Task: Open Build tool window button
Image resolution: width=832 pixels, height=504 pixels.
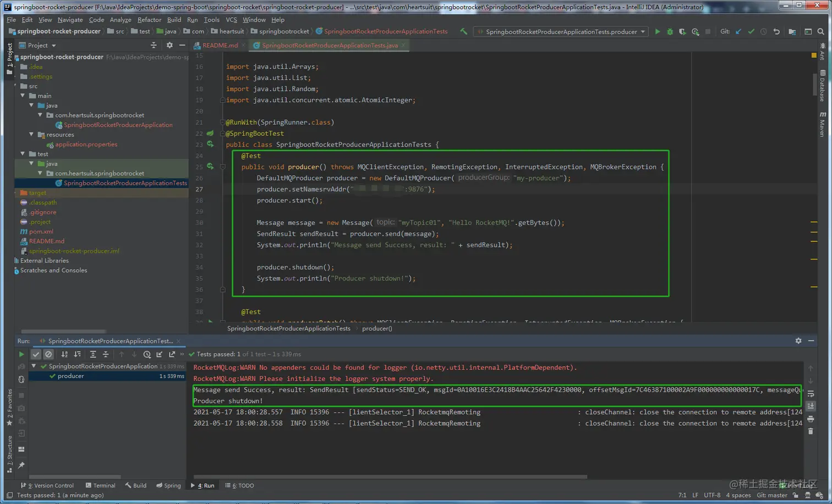Action: [136, 485]
